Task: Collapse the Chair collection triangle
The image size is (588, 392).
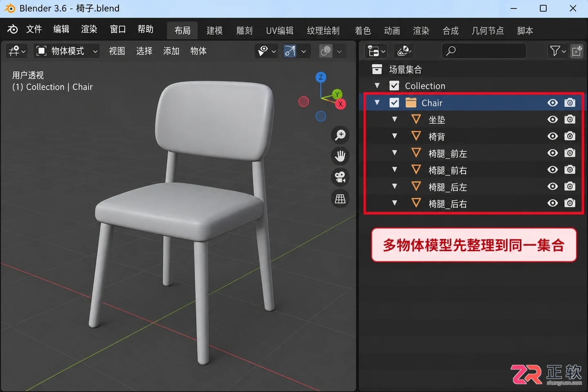Action: click(377, 102)
